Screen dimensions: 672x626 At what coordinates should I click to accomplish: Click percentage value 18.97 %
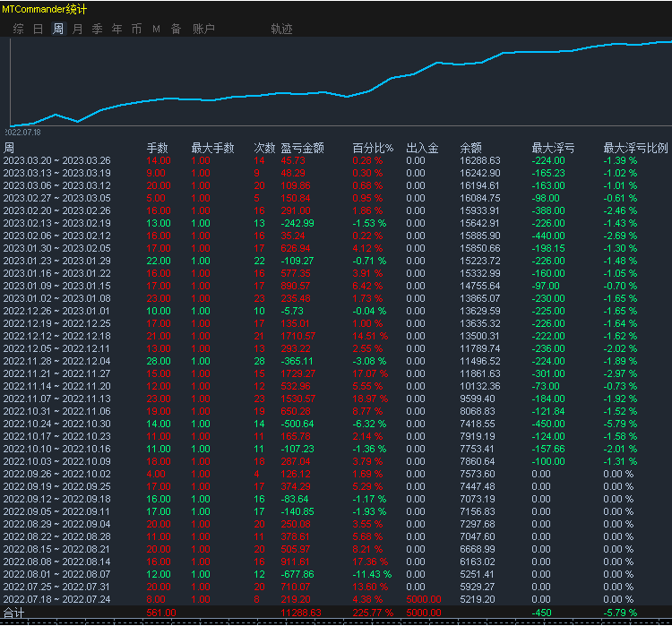click(x=370, y=399)
